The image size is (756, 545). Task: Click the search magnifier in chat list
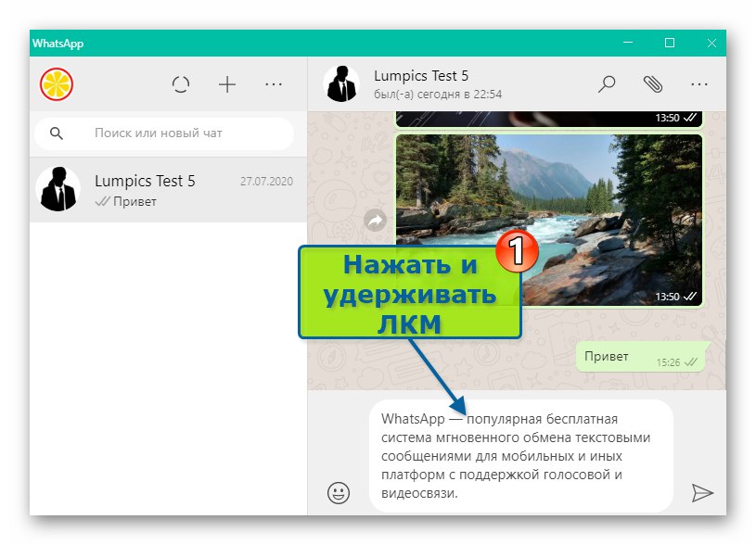click(x=57, y=133)
